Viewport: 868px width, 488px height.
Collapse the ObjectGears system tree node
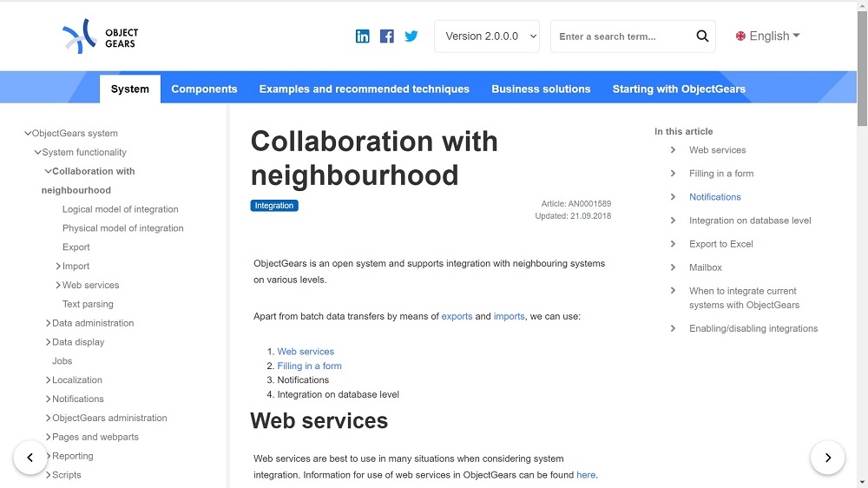[x=28, y=134]
